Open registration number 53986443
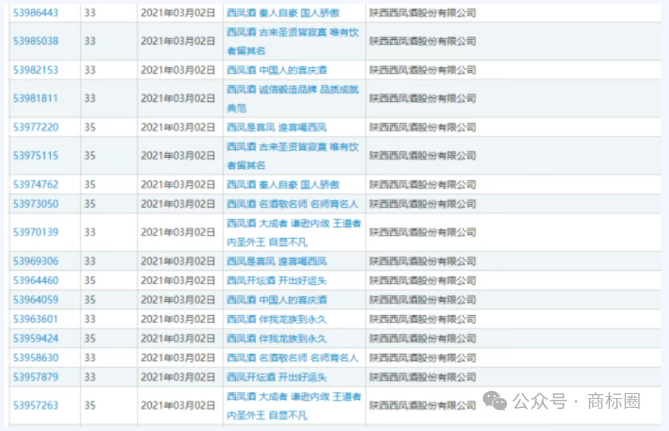This screenshot has width=669, height=431. coord(35,13)
